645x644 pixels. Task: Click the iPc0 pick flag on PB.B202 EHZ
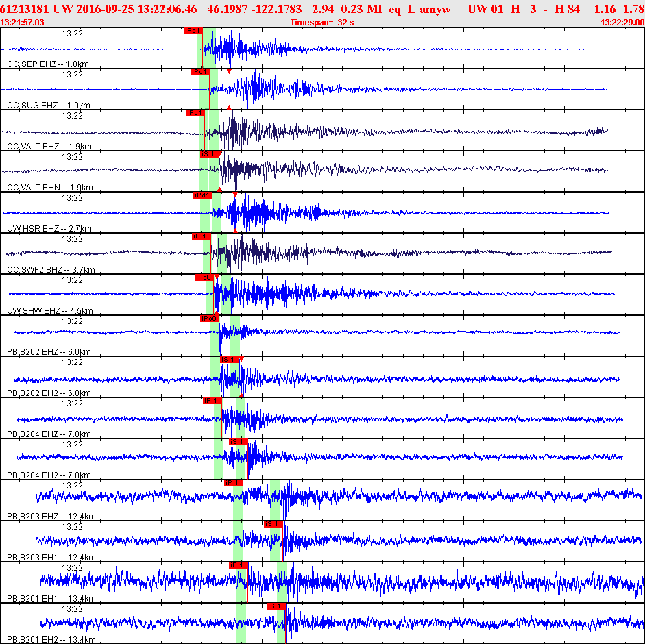(x=210, y=319)
